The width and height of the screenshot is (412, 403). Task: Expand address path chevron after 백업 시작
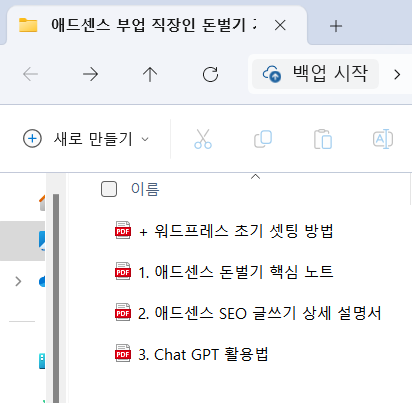point(397,74)
